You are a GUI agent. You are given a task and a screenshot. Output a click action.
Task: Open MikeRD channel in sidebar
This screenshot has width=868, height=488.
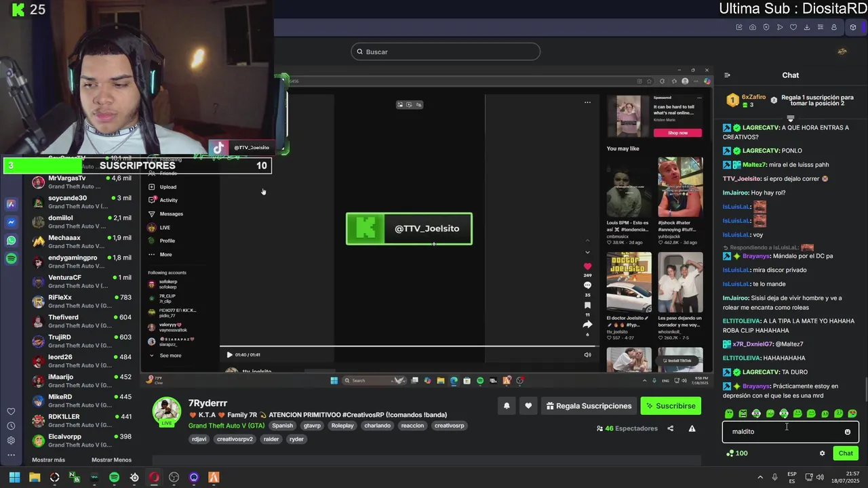coord(83,401)
